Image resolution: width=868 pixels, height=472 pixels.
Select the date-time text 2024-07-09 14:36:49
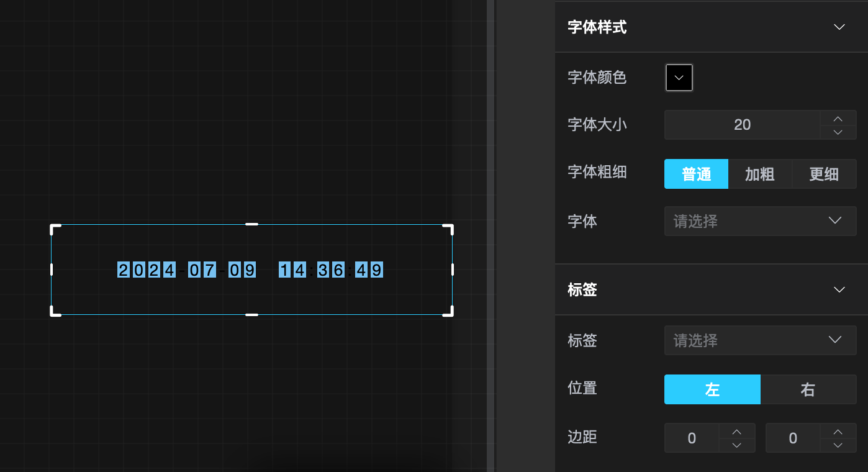pyautogui.click(x=250, y=270)
